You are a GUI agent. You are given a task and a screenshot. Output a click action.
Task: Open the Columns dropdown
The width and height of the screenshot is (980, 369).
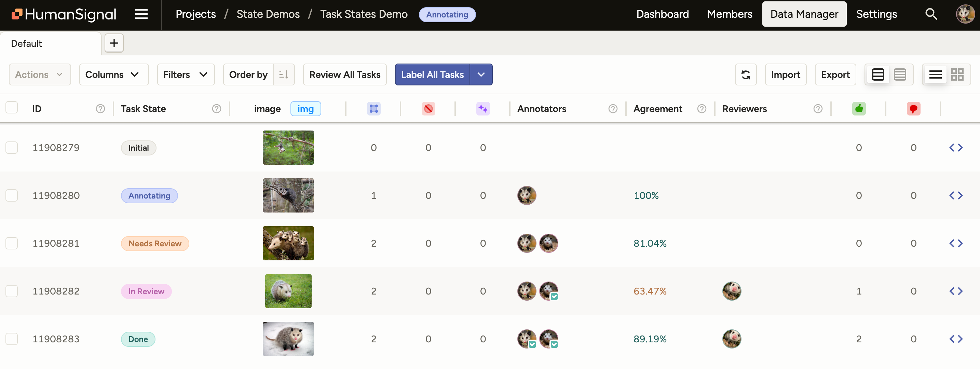pyautogui.click(x=114, y=74)
